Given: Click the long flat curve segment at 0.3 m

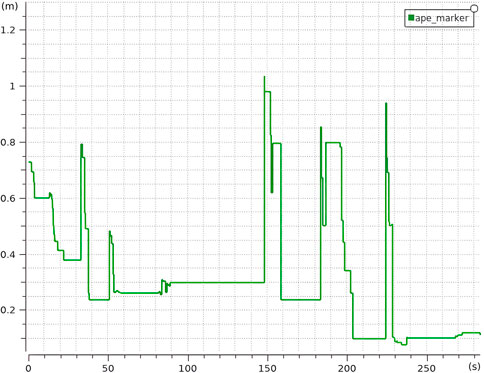Looking at the screenshot, I should point(217,283).
